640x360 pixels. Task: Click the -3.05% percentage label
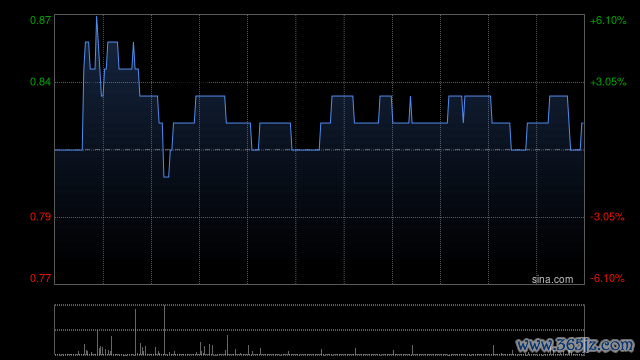point(607,217)
